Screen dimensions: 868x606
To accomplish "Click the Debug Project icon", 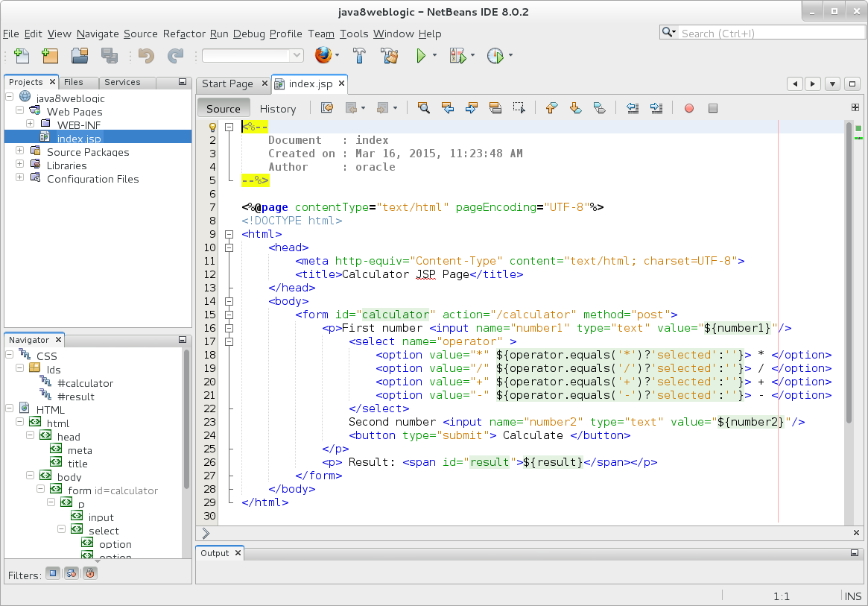I will (457, 56).
